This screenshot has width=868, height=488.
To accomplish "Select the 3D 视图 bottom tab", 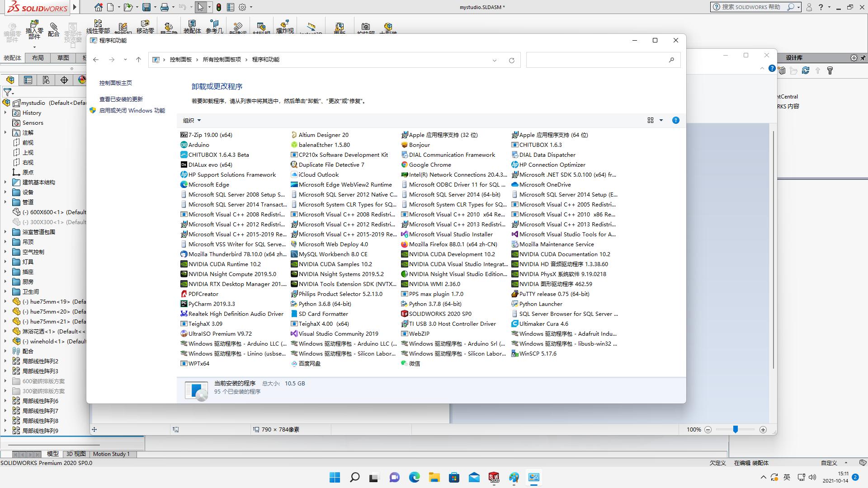I will click(76, 454).
